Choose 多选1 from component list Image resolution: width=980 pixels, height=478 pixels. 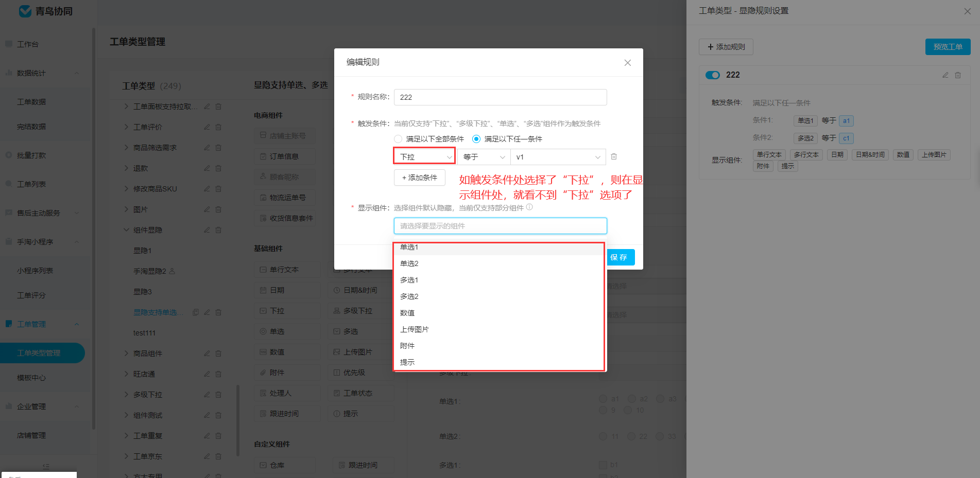[x=500, y=280]
